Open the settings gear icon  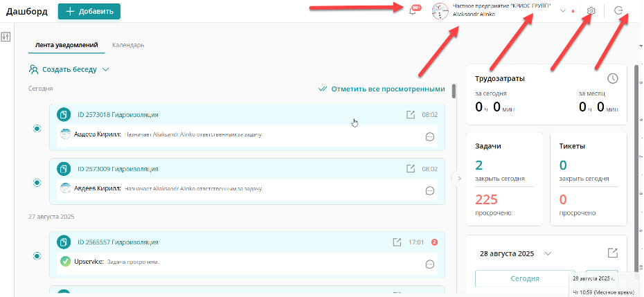click(x=591, y=11)
